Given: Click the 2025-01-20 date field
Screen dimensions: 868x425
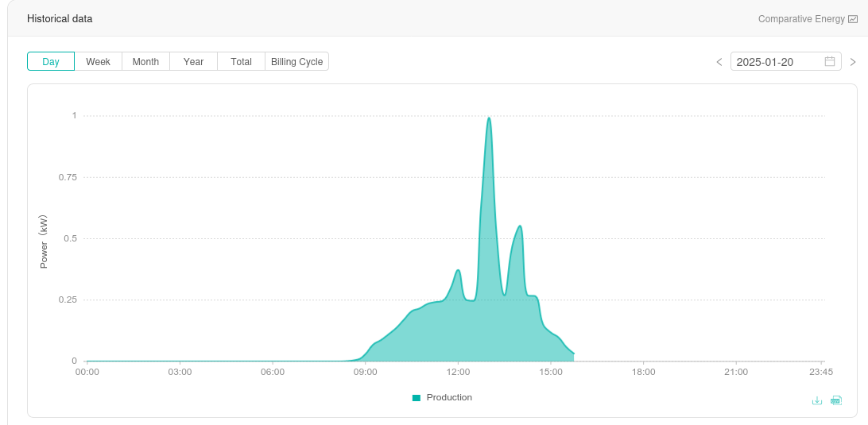Looking at the screenshot, I should coord(775,62).
